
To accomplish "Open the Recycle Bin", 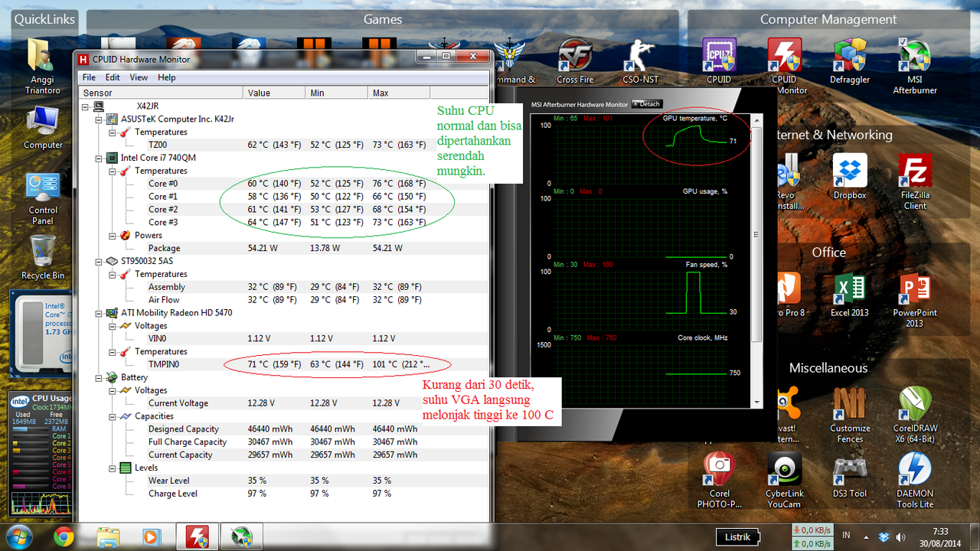I will (x=43, y=257).
